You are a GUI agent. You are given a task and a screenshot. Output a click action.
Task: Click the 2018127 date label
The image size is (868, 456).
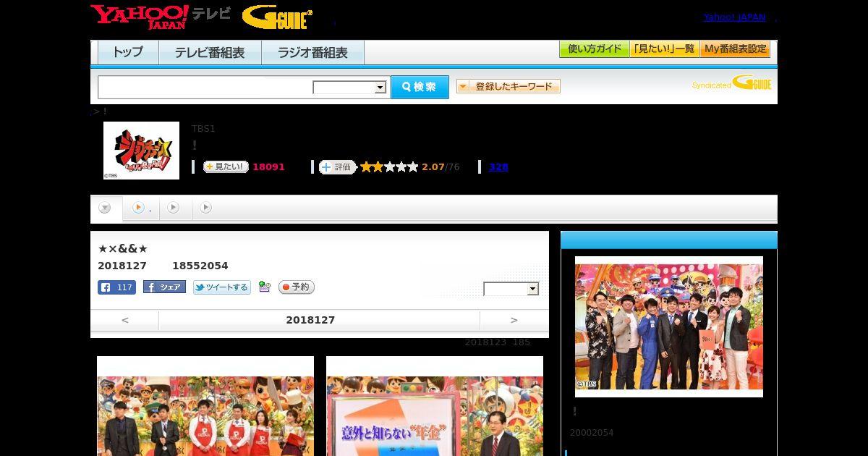point(310,320)
